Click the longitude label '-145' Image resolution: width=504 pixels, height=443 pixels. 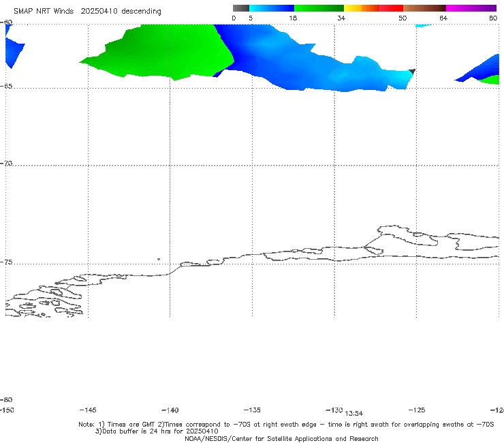[87, 410]
